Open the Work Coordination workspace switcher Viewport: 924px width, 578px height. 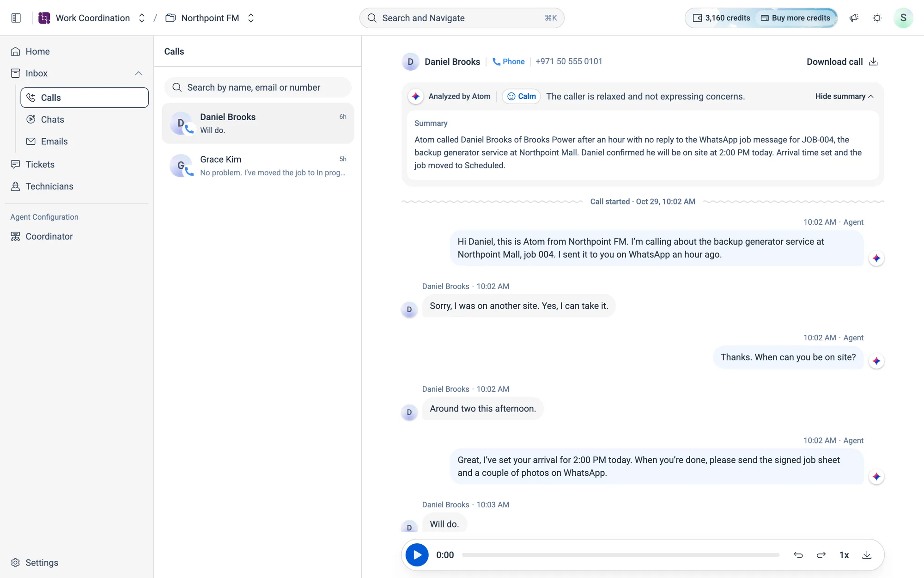tap(142, 18)
